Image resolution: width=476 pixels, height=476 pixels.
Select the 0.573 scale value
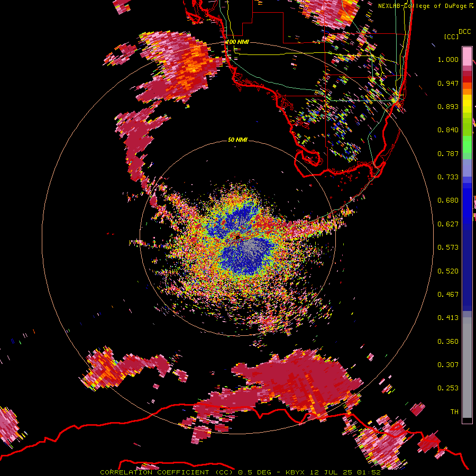coord(448,248)
